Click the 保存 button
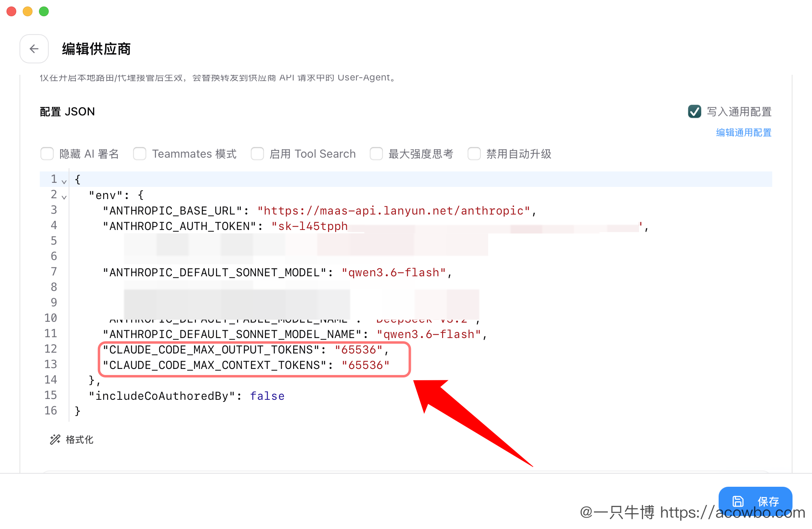 [x=755, y=501]
